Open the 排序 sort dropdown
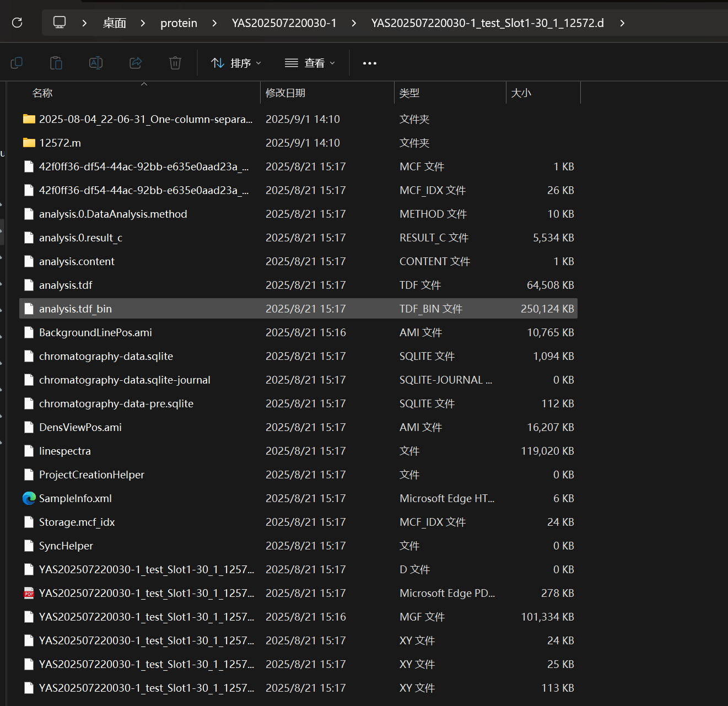The height and width of the screenshot is (706, 728). (236, 63)
